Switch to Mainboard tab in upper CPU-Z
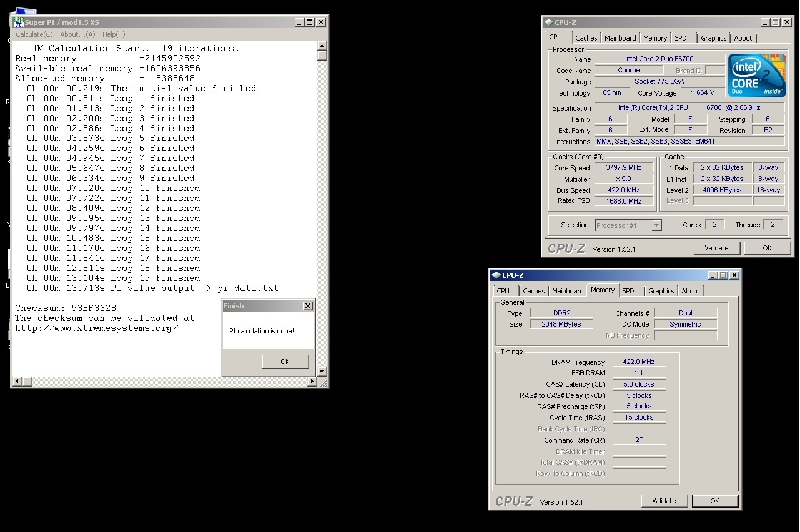800x532 pixels. [620, 38]
